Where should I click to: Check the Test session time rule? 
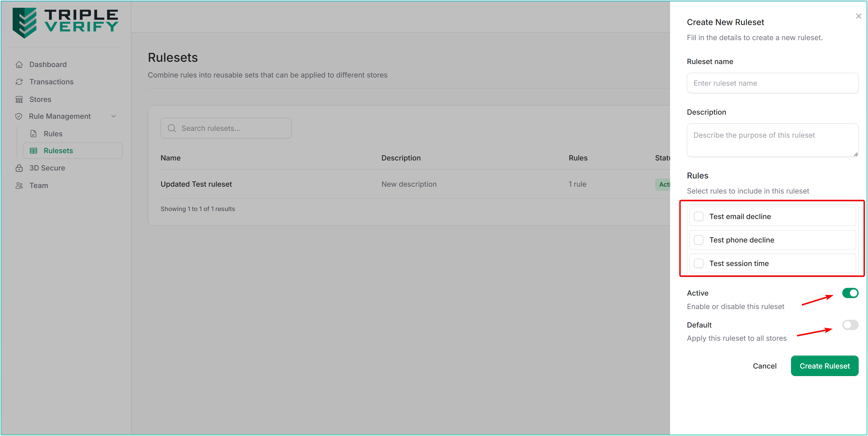699,264
